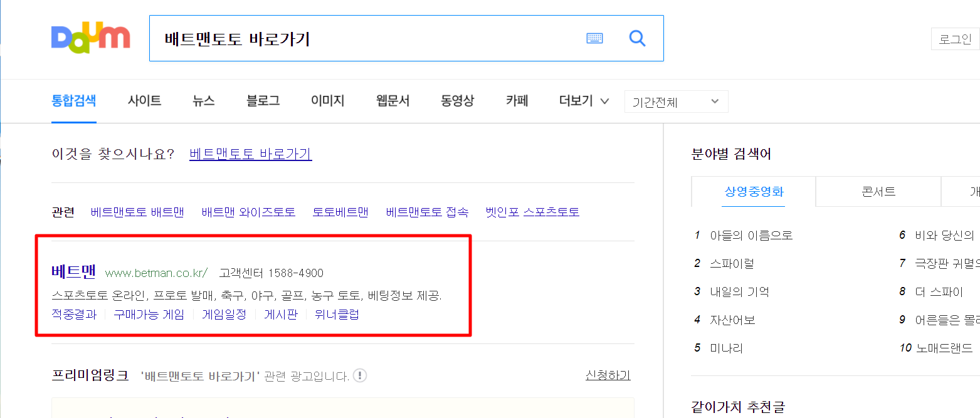
Task: Open the virtual keyboard icon in search box
Action: tap(594, 39)
